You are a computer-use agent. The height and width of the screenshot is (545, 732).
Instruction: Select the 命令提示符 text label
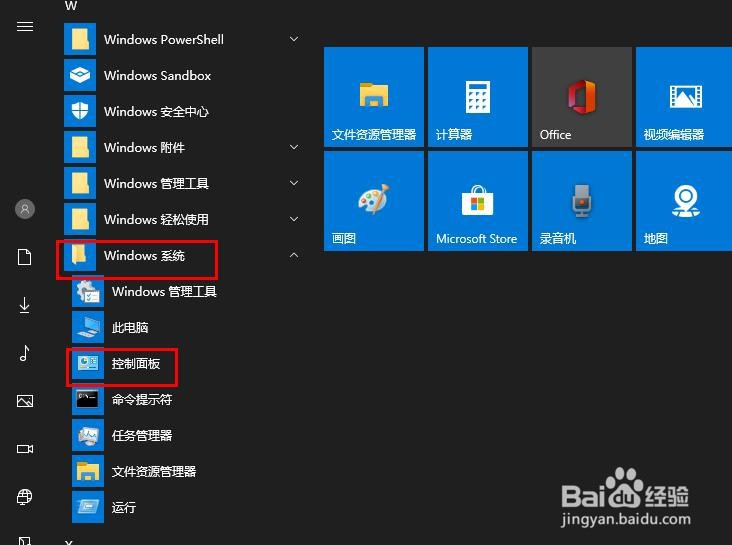click(142, 399)
